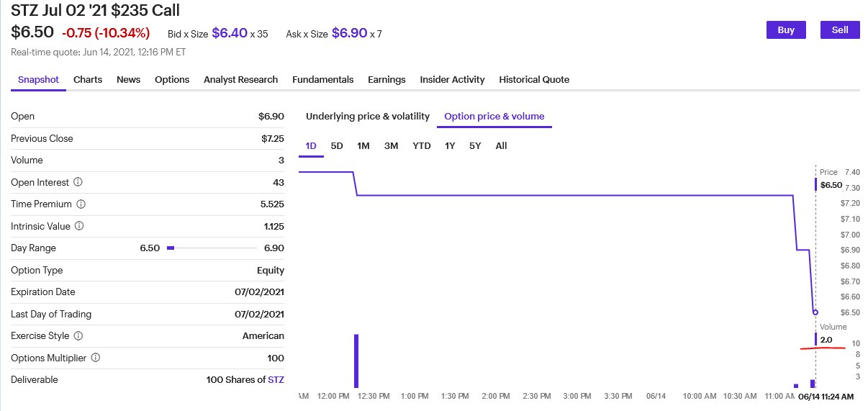Click the Expiration Date value 07/02/2021
The image size is (868, 411).
click(x=259, y=292)
